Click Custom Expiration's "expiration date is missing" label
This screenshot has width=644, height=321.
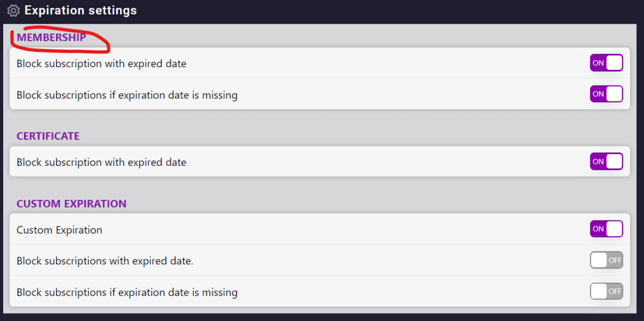coord(127,292)
